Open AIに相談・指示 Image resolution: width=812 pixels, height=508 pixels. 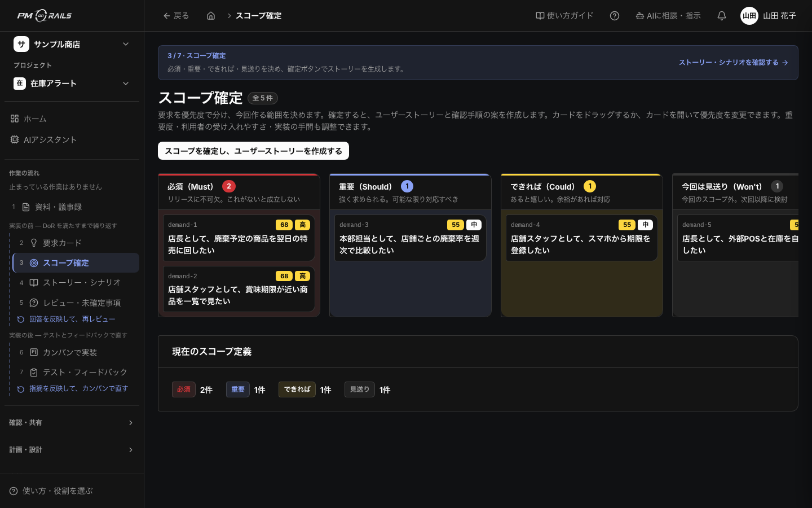[668, 16]
